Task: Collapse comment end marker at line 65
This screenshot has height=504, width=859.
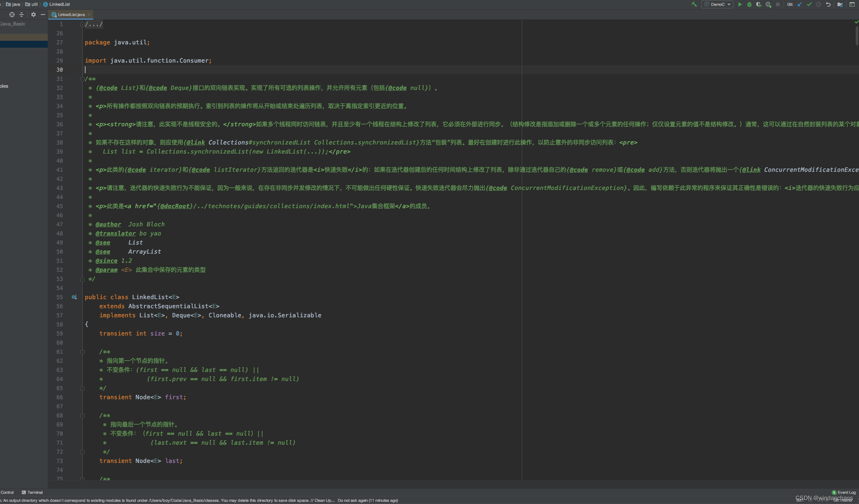Action: point(82,388)
